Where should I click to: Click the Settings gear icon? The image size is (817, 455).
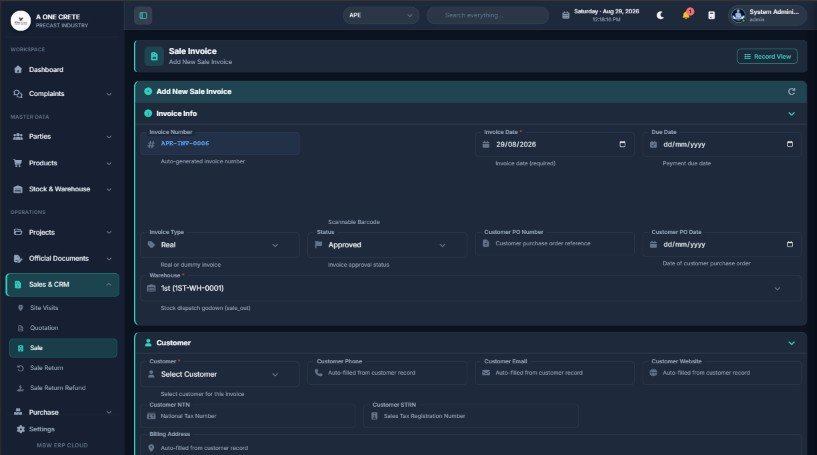pos(21,429)
